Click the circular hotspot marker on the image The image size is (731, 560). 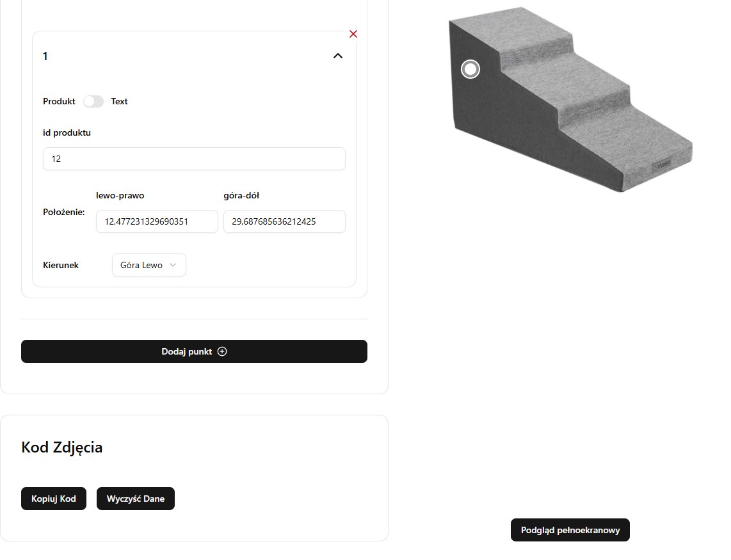[x=470, y=69]
